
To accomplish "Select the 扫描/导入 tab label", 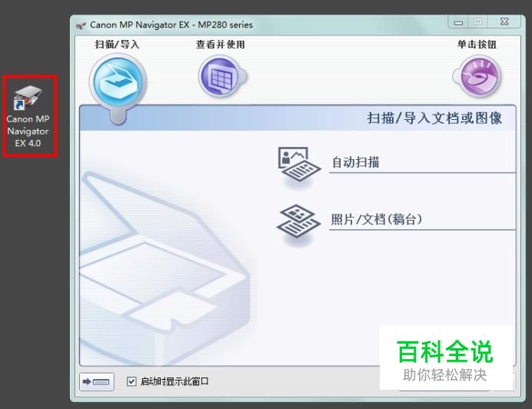I will coord(117,45).
